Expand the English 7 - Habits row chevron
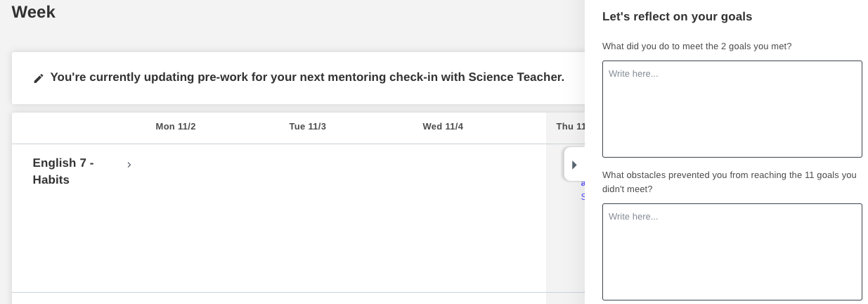The image size is (868, 304). pyautogui.click(x=129, y=165)
